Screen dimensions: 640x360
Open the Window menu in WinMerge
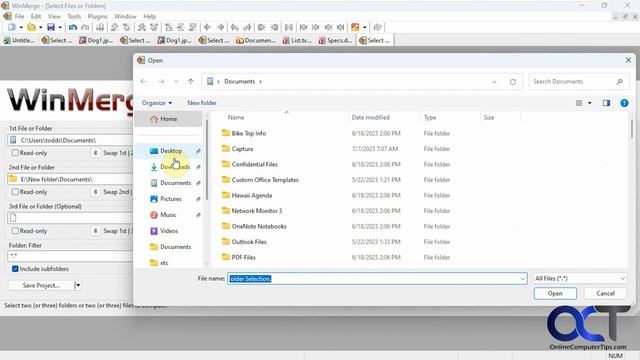click(125, 16)
